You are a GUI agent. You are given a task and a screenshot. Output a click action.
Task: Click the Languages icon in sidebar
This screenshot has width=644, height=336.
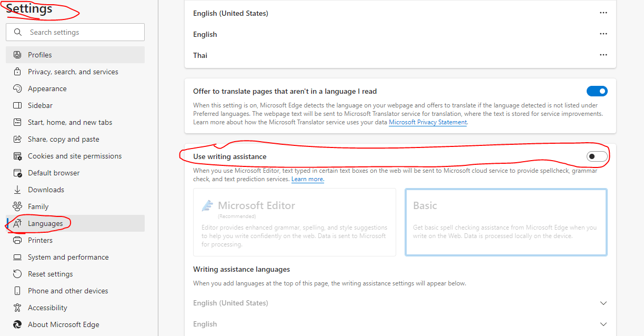coord(17,223)
